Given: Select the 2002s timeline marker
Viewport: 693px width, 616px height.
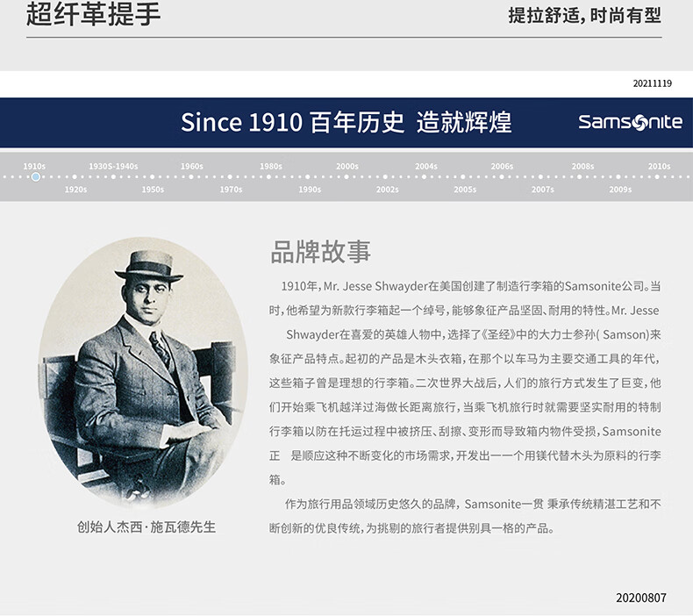Looking at the screenshot, I should 385,177.
